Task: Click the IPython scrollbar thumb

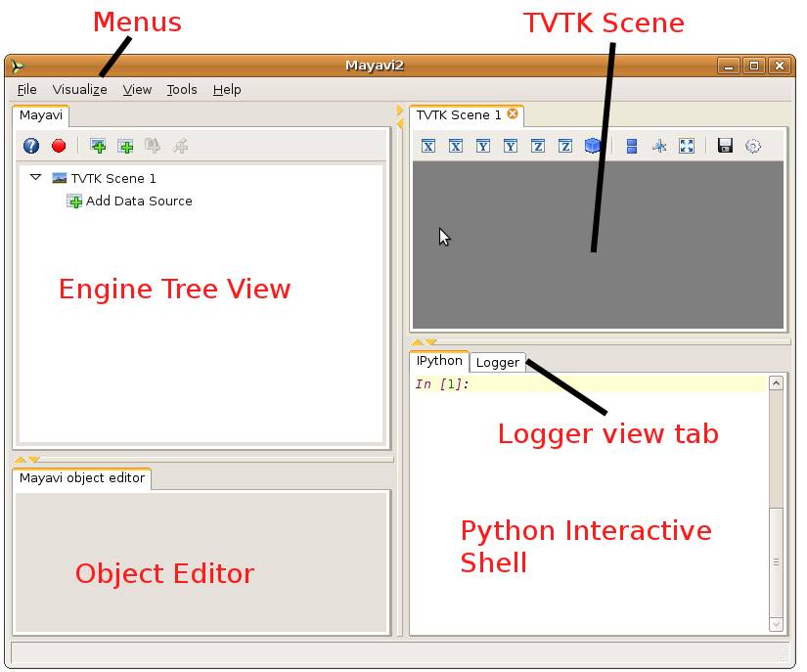Action: click(776, 561)
